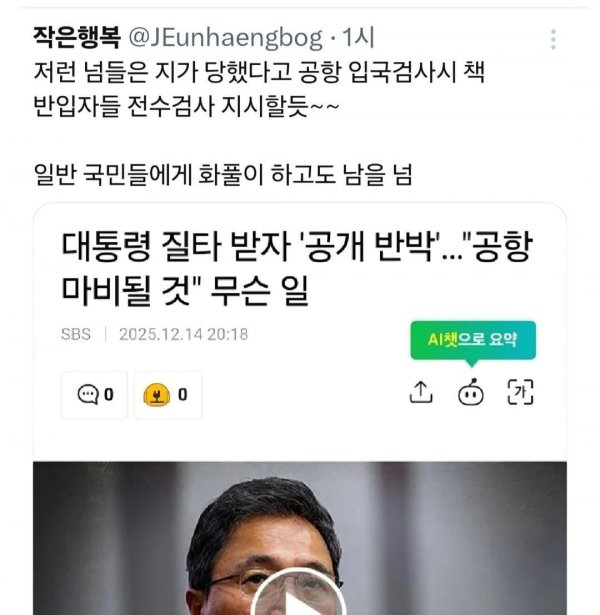The height and width of the screenshot is (615, 600).
Task: Click the second tweet line 일반 국민들에게
Action: 223,174
